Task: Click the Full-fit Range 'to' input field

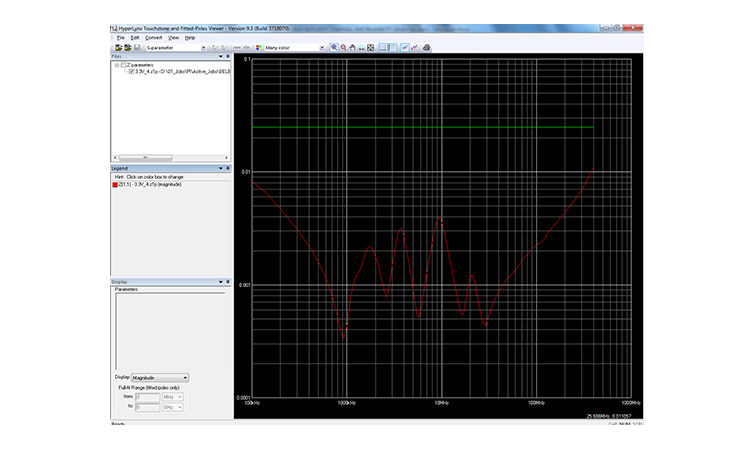Action: (147, 407)
